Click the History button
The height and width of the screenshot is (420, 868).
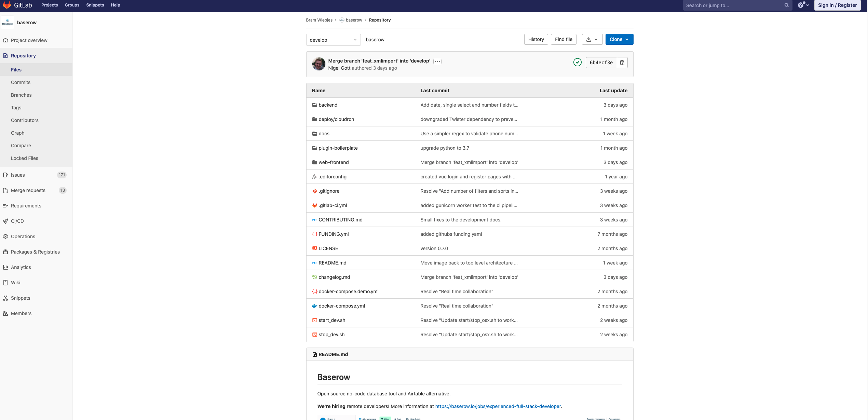point(536,39)
